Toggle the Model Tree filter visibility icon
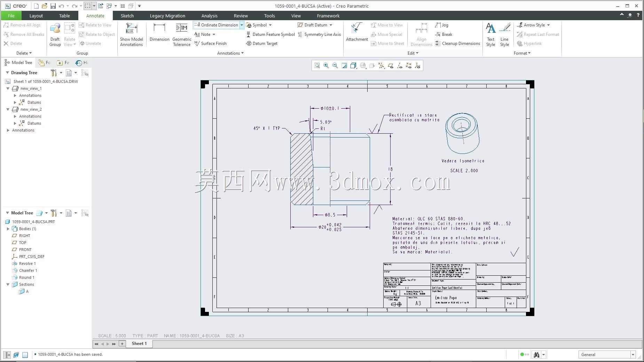The height and width of the screenshot is (362, 644). tap(85, 213)
